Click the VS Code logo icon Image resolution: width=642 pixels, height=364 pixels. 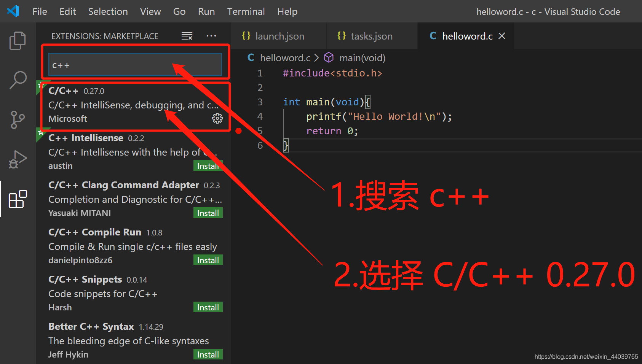[13, 11]
